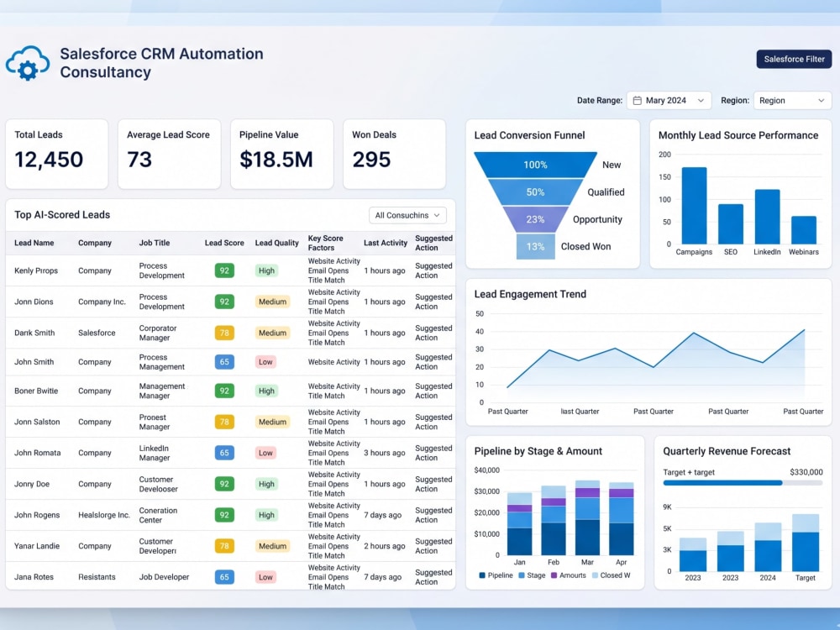Click the Jan stacked bar in Pipeline chart
The image size is (840, 630).
(x=520, y=523)
